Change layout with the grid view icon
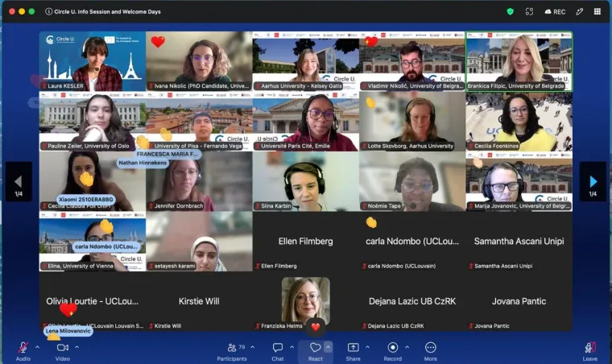The width and height of the screenshot is (612, 364). click(x=598, y=12)
